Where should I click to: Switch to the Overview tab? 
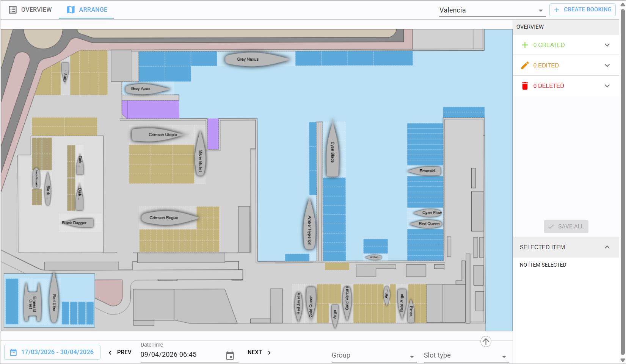click(30, 10)
